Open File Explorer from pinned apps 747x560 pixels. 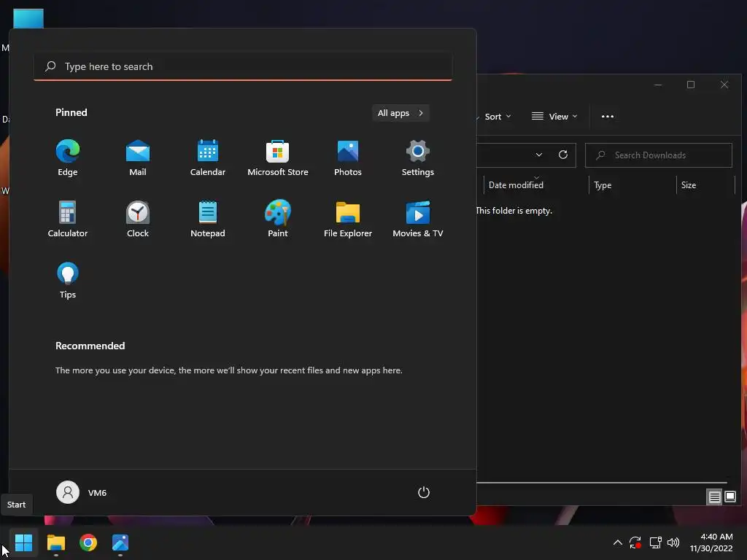click(348, 219)
